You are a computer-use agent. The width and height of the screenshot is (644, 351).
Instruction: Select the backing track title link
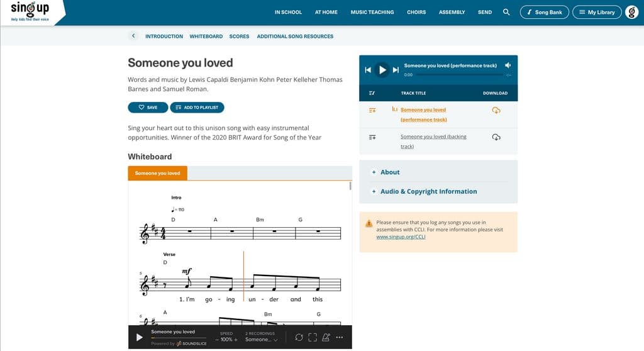pyautogui.click(x=433, y=142)
